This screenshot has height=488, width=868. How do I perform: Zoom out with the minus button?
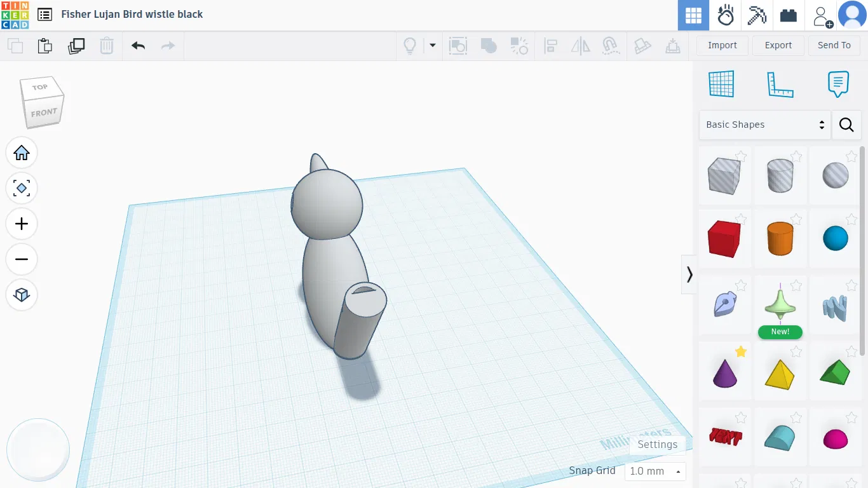point(22,259)
